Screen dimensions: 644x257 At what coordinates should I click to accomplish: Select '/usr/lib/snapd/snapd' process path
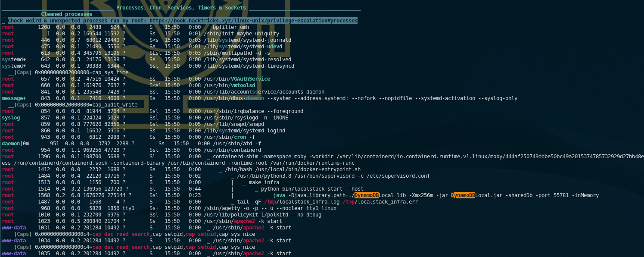point(234,124)
